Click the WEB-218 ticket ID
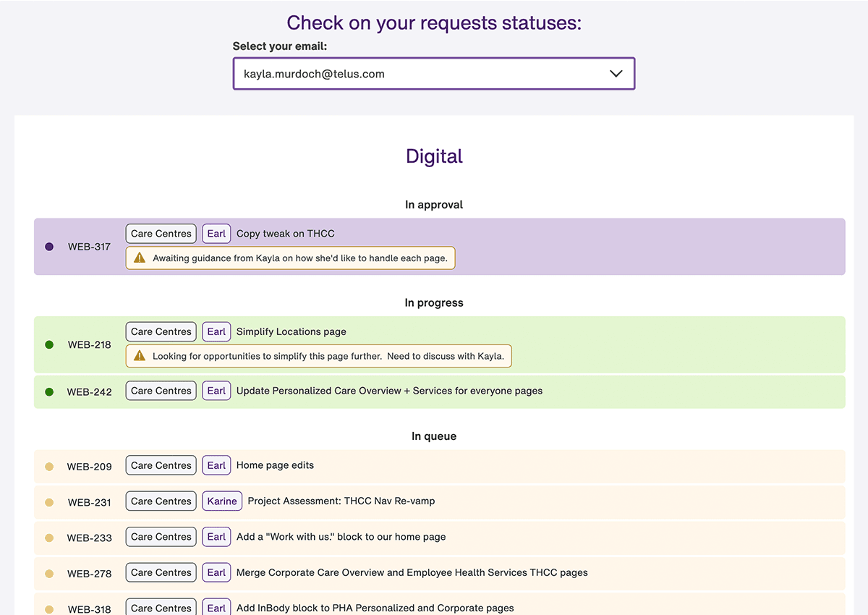Viewport: 868px width, 615px height. tap(90, 345)
